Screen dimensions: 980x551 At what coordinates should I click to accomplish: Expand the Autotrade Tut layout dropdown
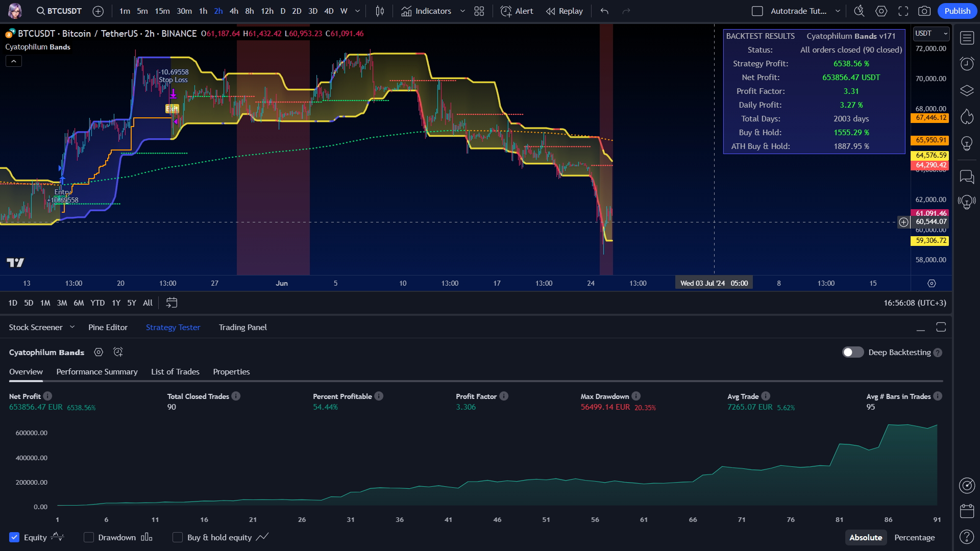(838, 11)
